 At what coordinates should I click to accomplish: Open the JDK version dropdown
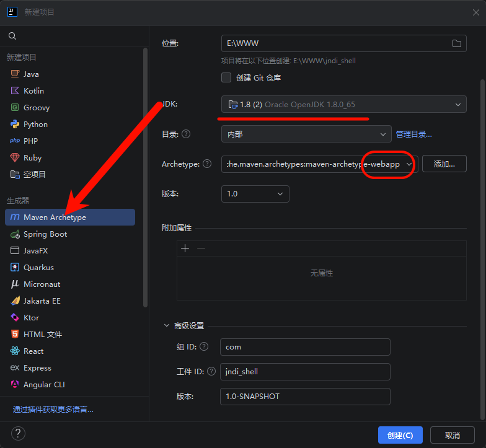pyautogui.click(x=343, y=104)
